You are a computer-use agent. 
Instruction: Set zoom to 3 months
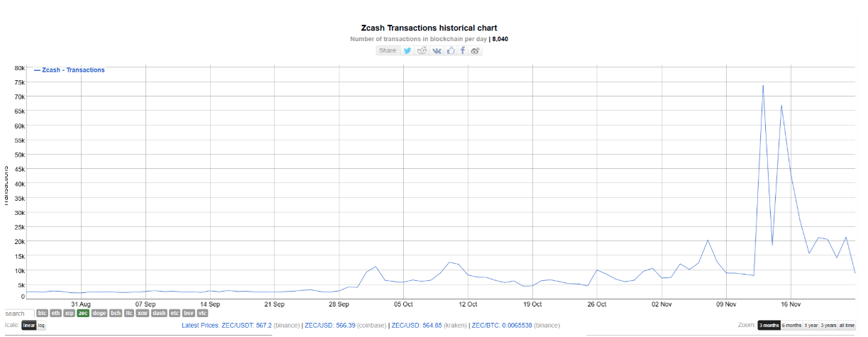(x=769, y=325)
